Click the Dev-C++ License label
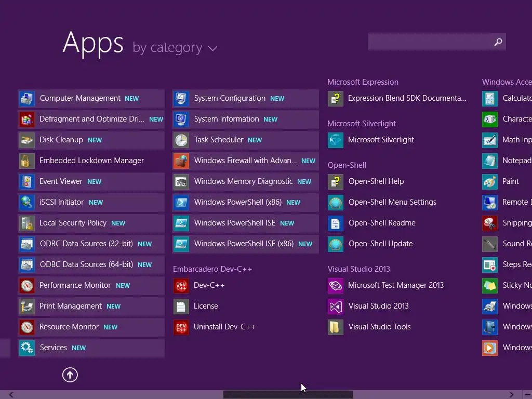The height and width of the screenshot is (399, 532). click(x=206, y=306)
